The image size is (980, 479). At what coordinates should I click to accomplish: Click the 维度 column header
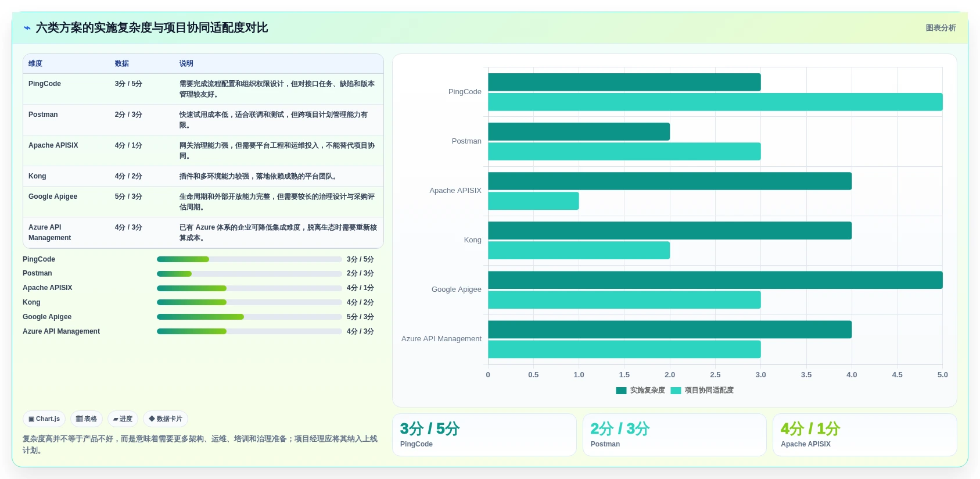pyautogui.click(x=35, y=63)
